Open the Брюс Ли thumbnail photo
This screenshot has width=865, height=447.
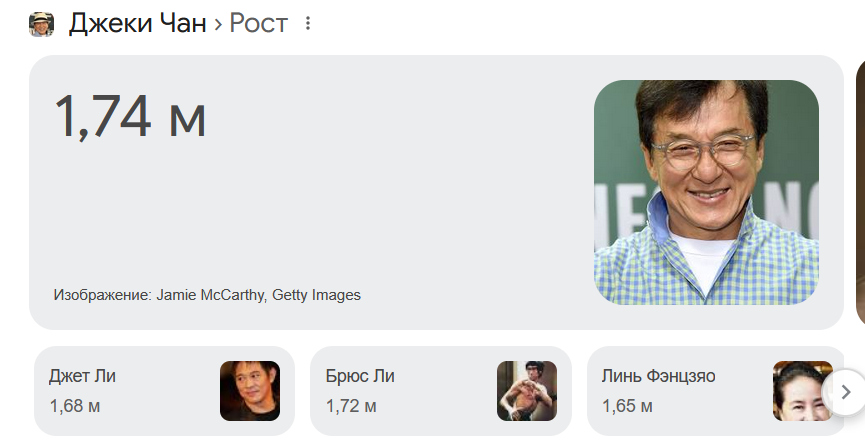point(526,391)
